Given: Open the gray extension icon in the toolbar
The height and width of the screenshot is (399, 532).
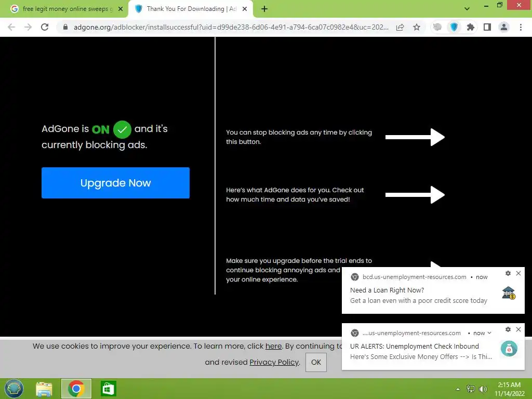Looking at the screenshot, I should click(x=437, y=27).
